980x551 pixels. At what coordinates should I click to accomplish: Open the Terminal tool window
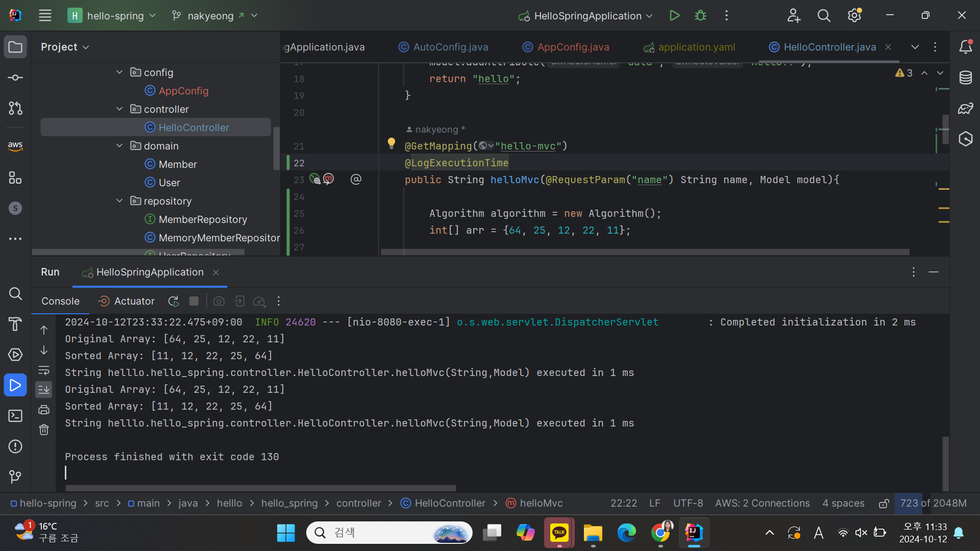click(15, 416)
